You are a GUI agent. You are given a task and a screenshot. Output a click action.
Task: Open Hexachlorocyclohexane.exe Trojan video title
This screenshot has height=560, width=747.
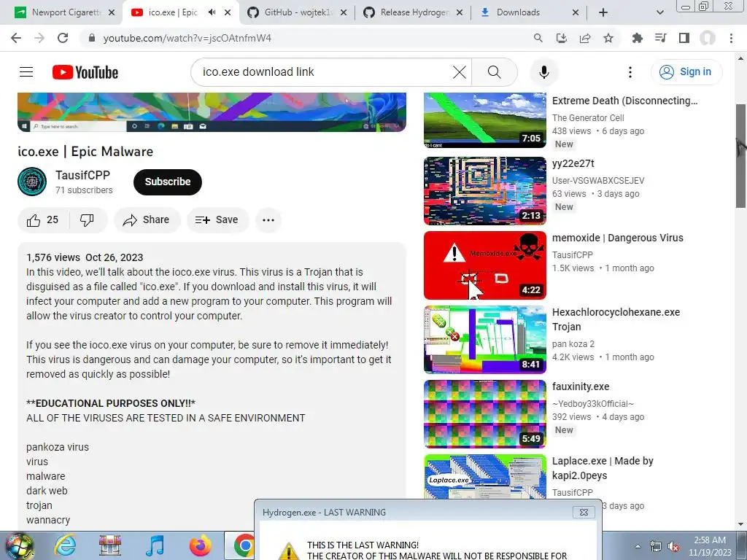pos(616,319)
